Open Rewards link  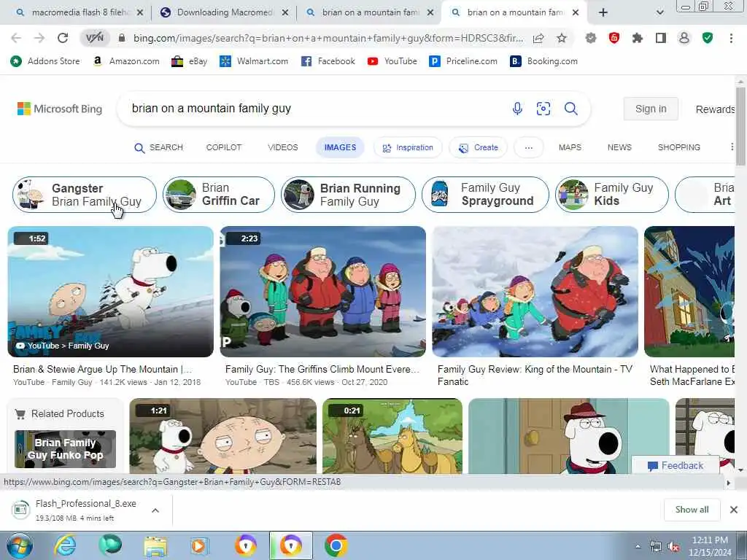715,109
